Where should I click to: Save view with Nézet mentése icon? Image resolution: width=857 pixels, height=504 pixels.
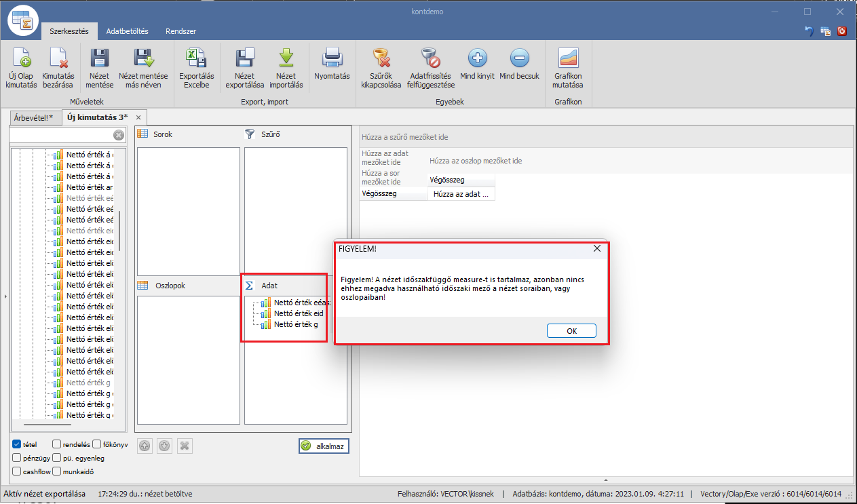click(100, 60)
